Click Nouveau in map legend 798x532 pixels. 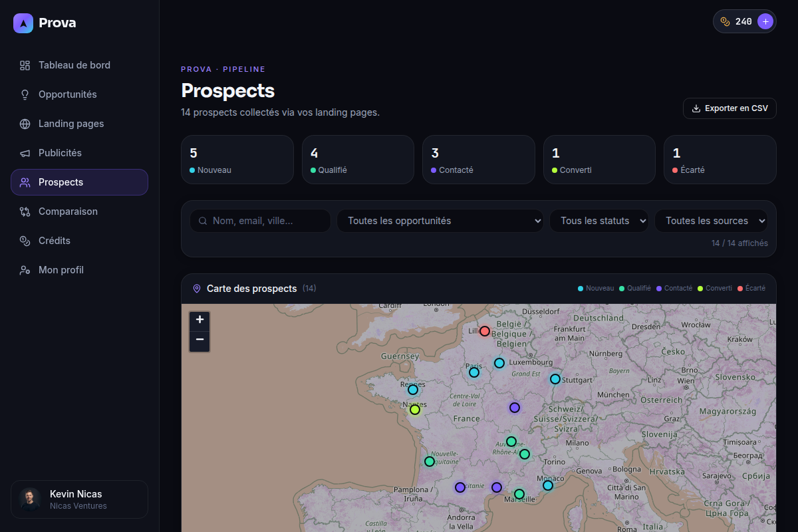pos(596,289)
